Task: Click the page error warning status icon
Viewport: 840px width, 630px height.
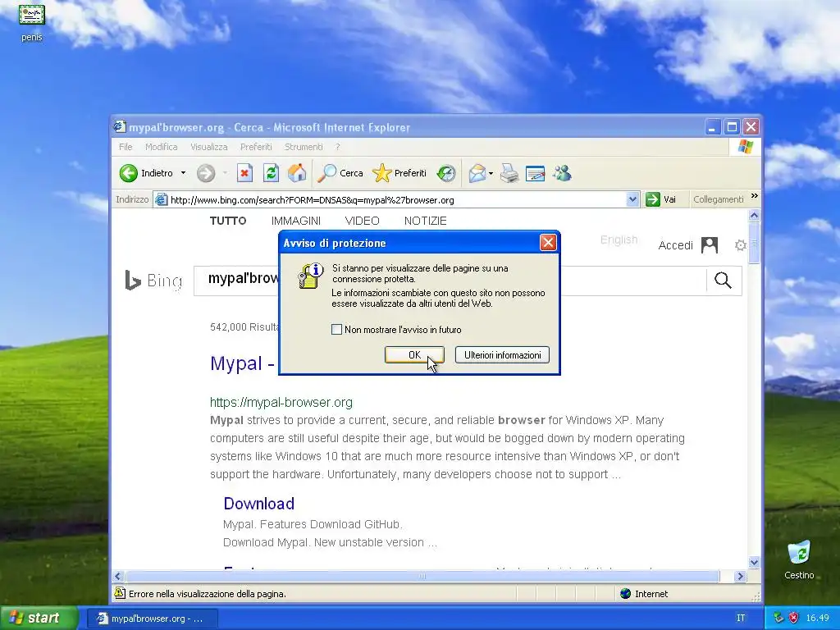Action: (120, 593)
